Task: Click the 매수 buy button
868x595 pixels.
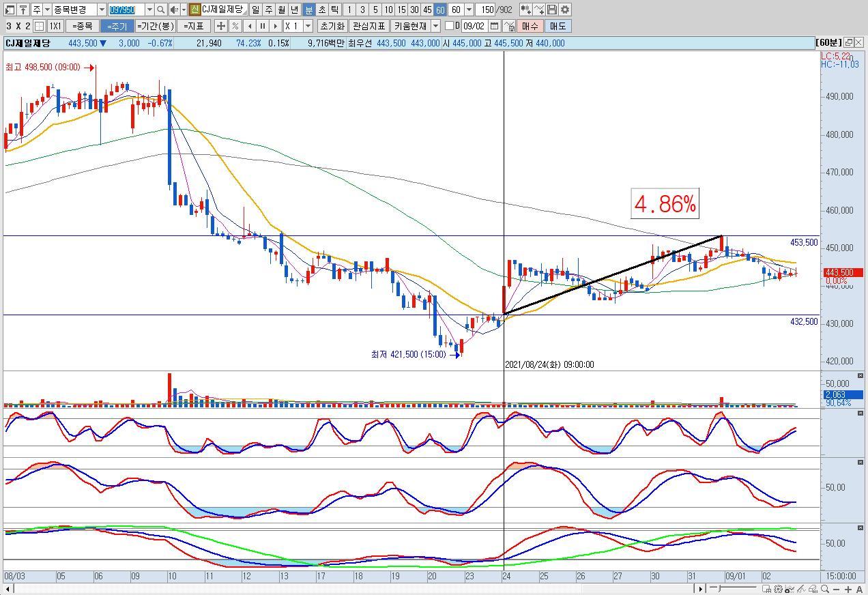Action: (530, 26)
